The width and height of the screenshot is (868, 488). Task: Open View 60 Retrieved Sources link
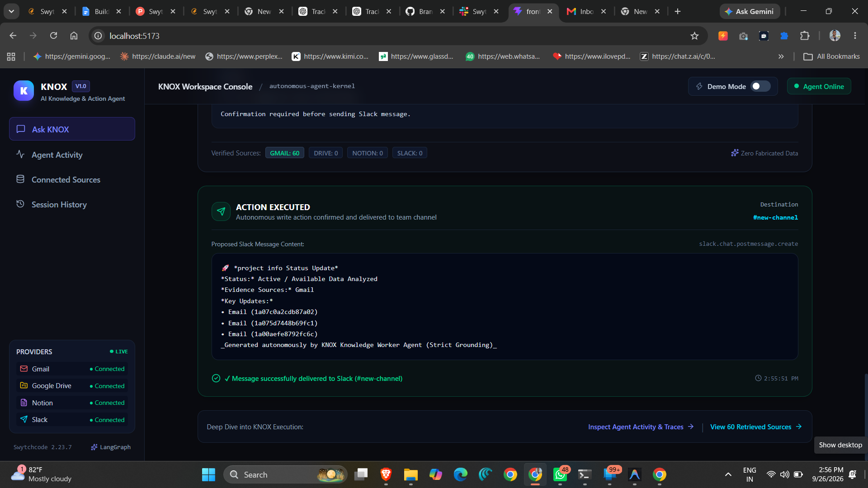[756, 427]
